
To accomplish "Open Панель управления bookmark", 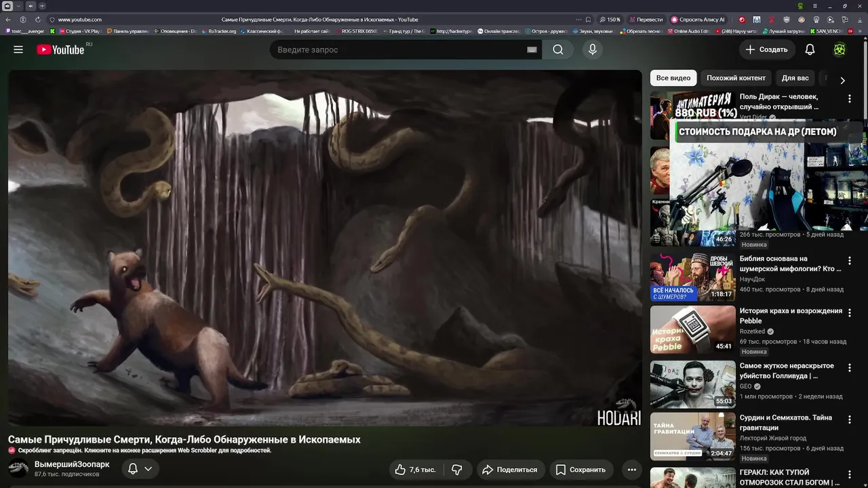I will 127,31.
